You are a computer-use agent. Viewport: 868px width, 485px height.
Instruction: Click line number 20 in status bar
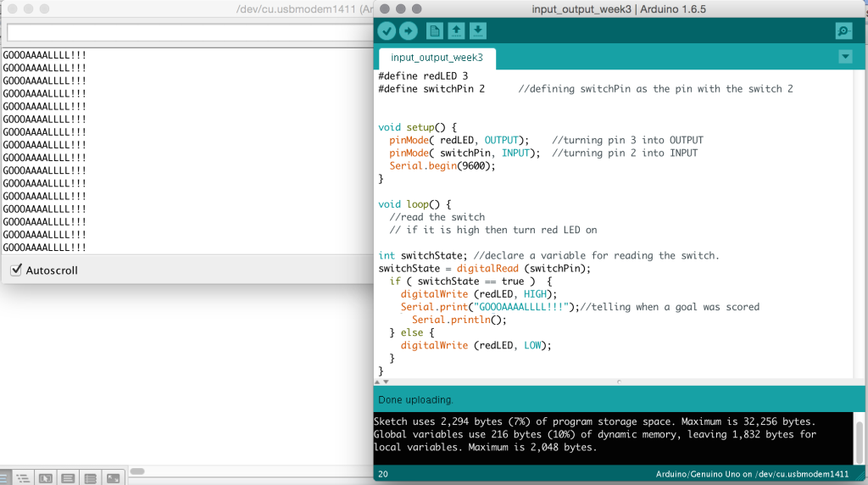click(x=383, y=474)
